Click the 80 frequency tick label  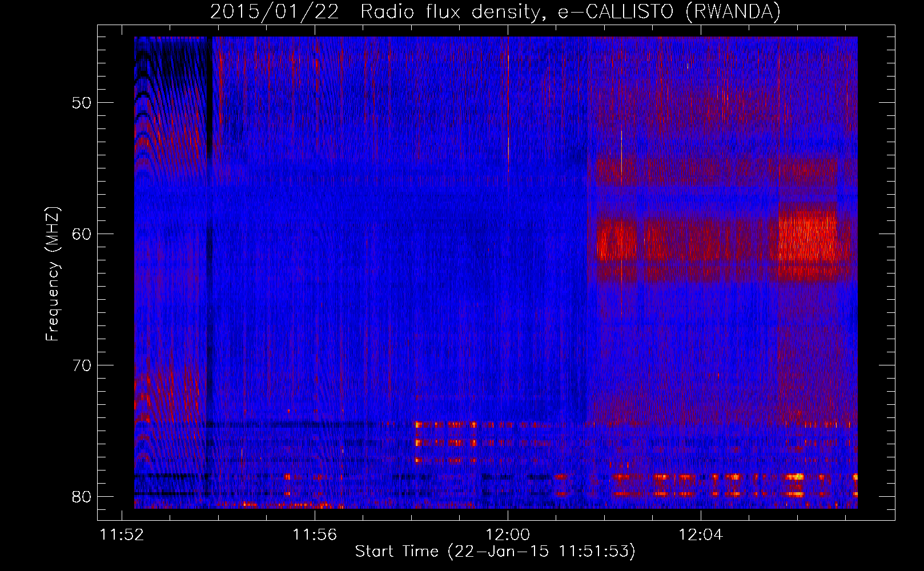click(x=82, y=496)
